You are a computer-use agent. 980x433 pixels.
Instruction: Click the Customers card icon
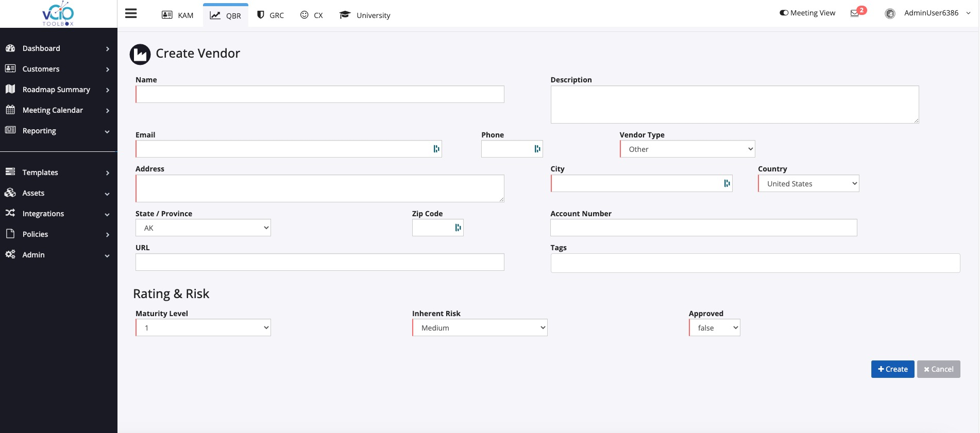[x=10, y=68]
